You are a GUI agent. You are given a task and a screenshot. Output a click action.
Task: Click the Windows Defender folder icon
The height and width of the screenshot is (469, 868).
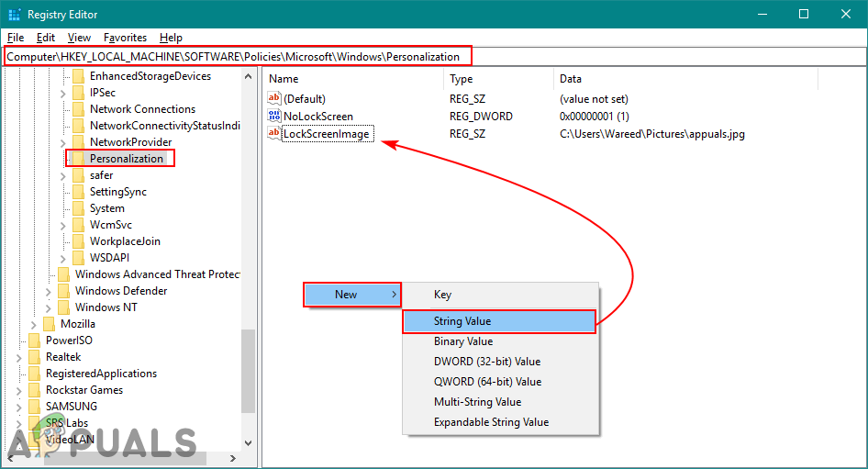63,291
